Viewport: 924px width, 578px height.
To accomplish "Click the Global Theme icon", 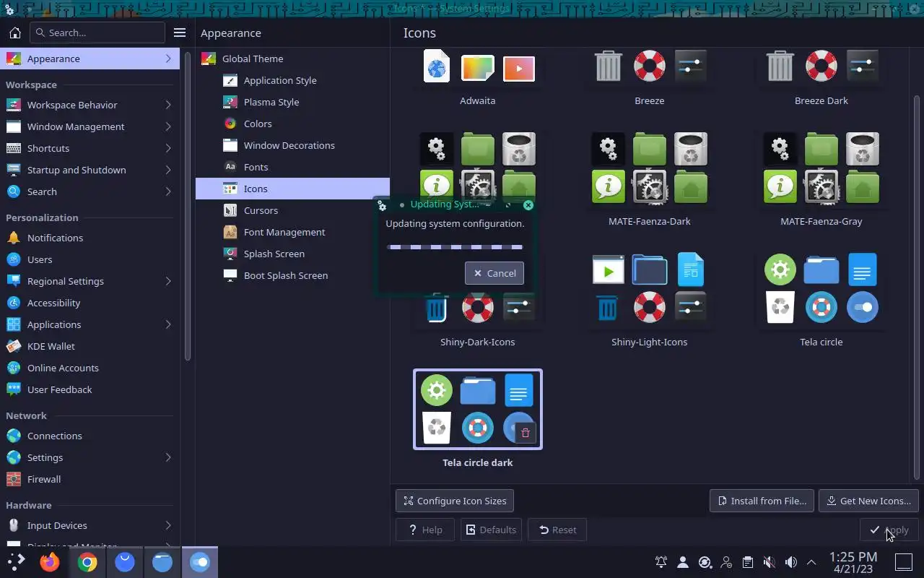I will 209,59.
